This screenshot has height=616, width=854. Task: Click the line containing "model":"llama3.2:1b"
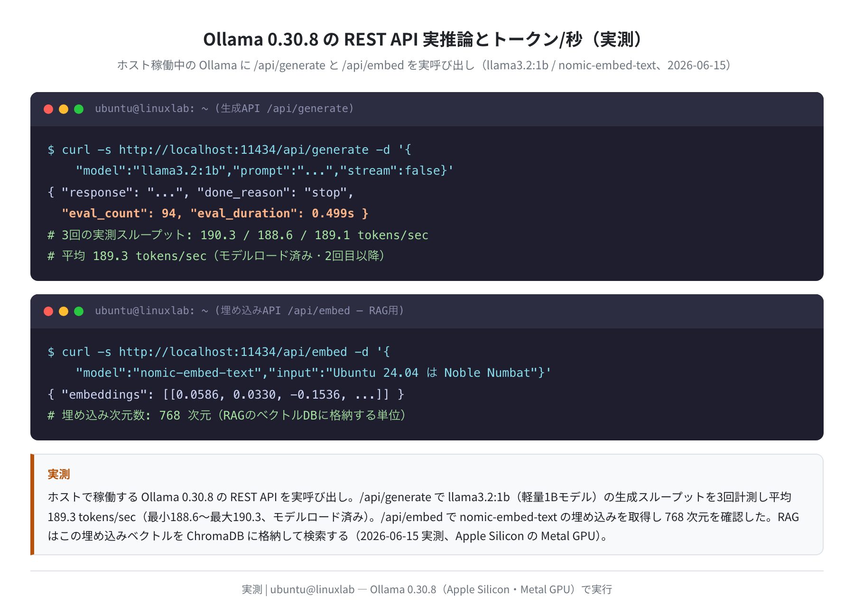(x=265, y=171)
